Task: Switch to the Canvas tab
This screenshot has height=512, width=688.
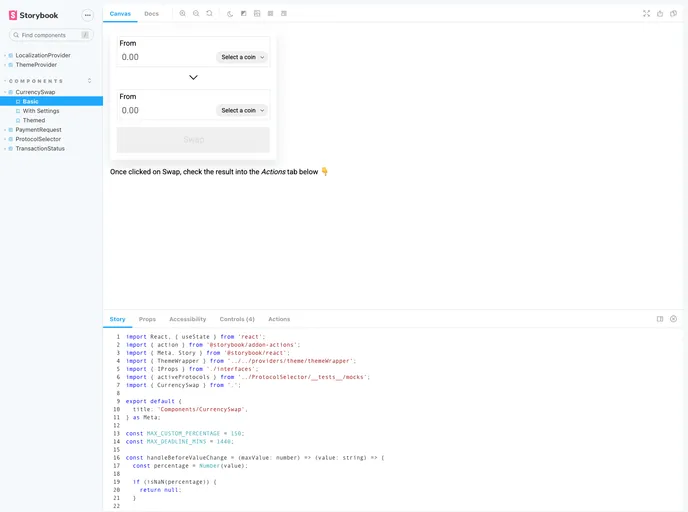Action: pyautogui.click(x=120, y=14)
